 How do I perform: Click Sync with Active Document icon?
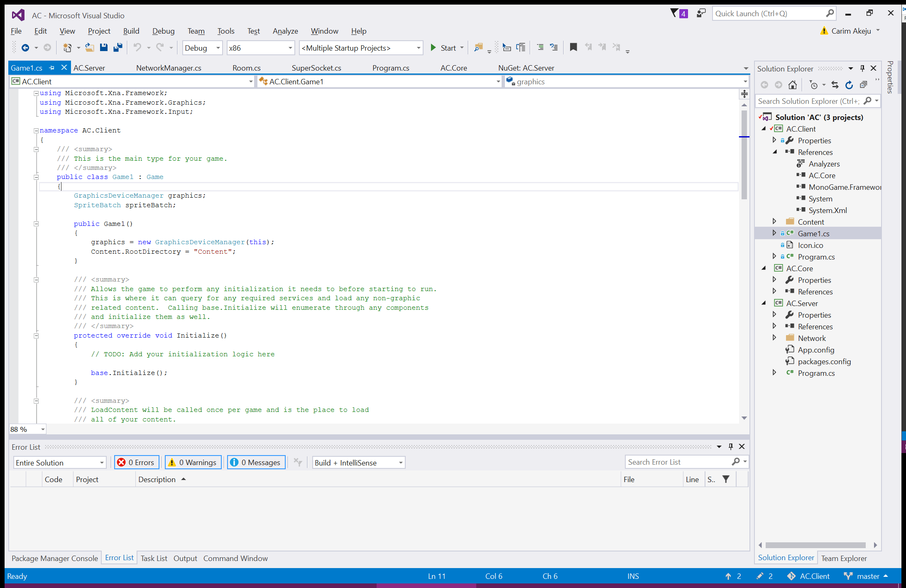click(x=835, y=85)
